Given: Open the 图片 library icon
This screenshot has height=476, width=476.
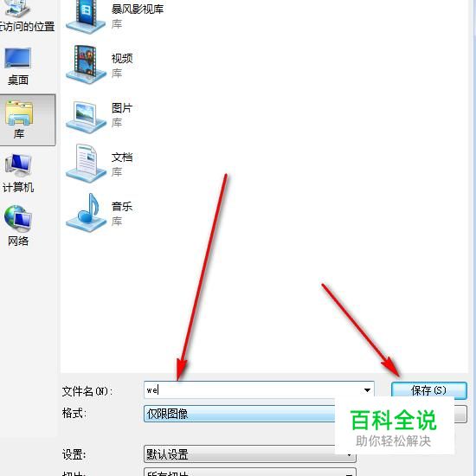Looking at the screenshot, I should click(x=87, y=117).
